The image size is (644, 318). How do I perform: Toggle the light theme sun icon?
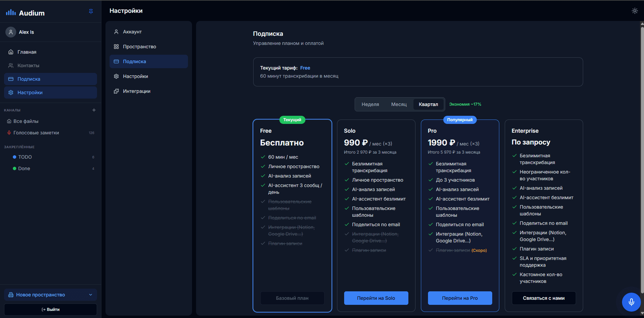point(635,11)
